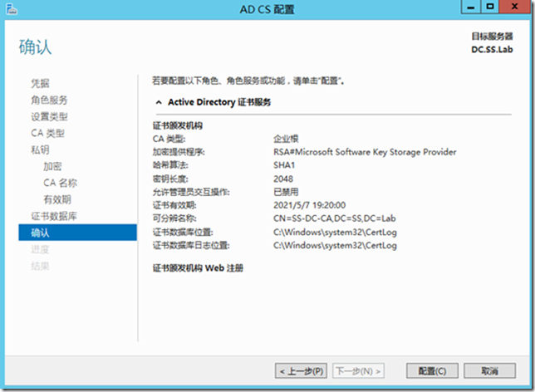Open the CA 名称 sub-step
Viewport: 535px width, 392px height.
pos(60,183)
